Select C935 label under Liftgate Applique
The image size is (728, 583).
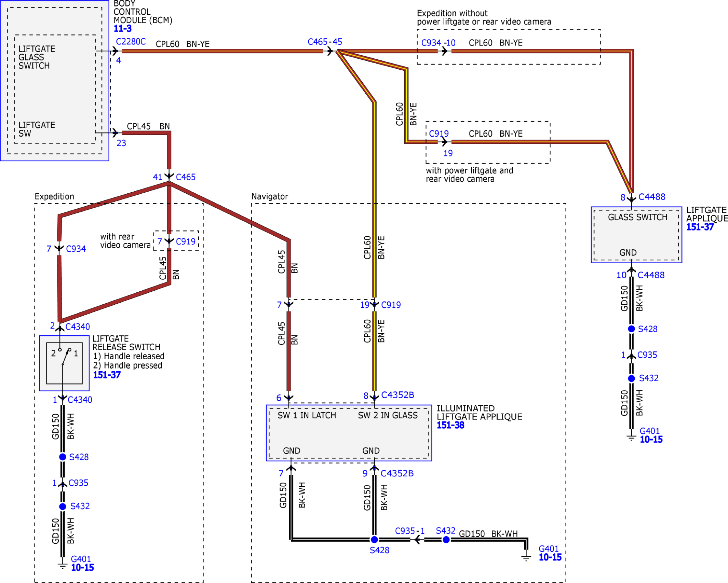(x=647, y=355)
